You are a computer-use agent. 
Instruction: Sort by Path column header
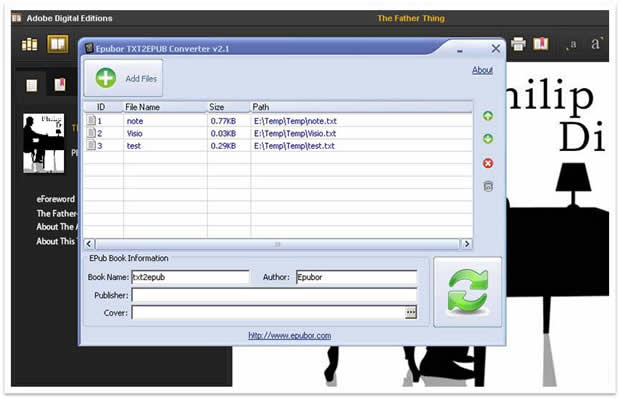[361, 107]
